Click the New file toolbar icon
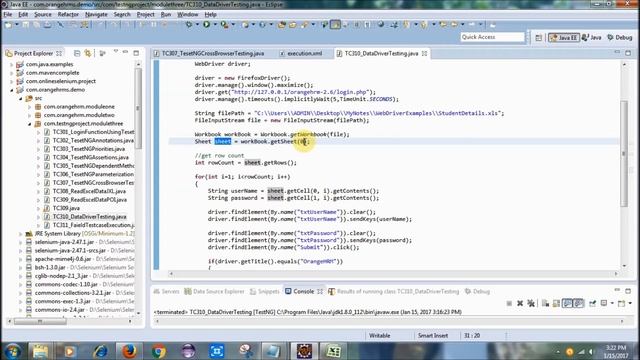640x360 pixels. [9, 25]
